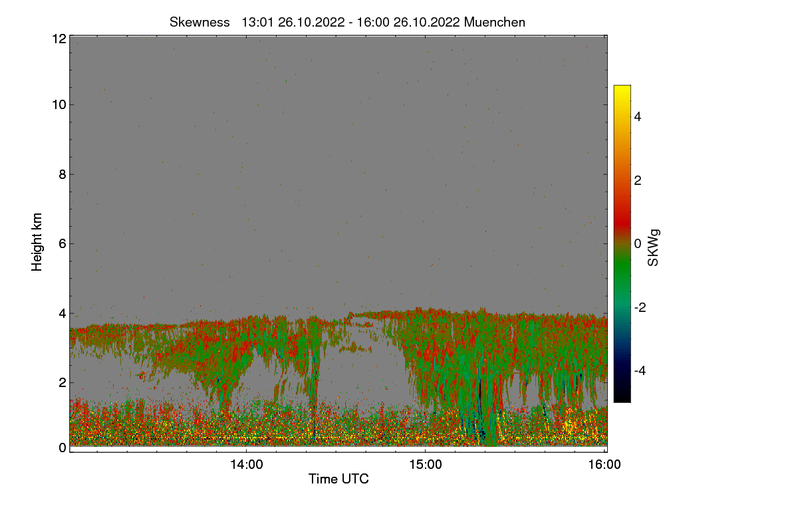Click the yellow top of the colorbar

point(622,88)
